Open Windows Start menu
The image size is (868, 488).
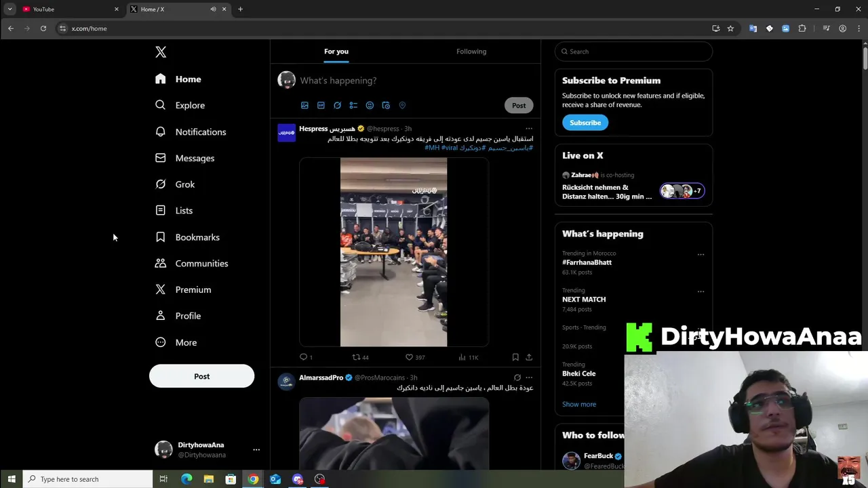[12, 479]
